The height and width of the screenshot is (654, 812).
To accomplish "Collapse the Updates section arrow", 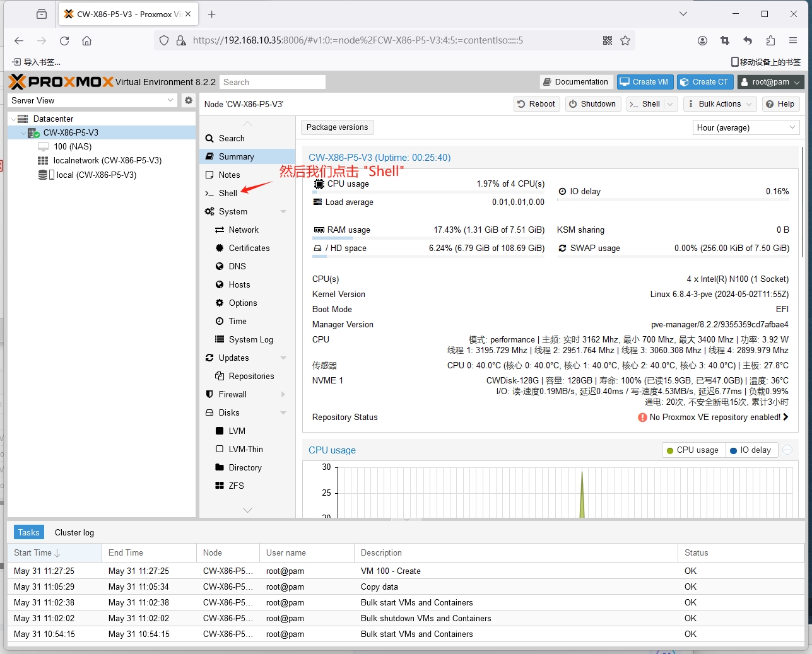I will [283, 358].
